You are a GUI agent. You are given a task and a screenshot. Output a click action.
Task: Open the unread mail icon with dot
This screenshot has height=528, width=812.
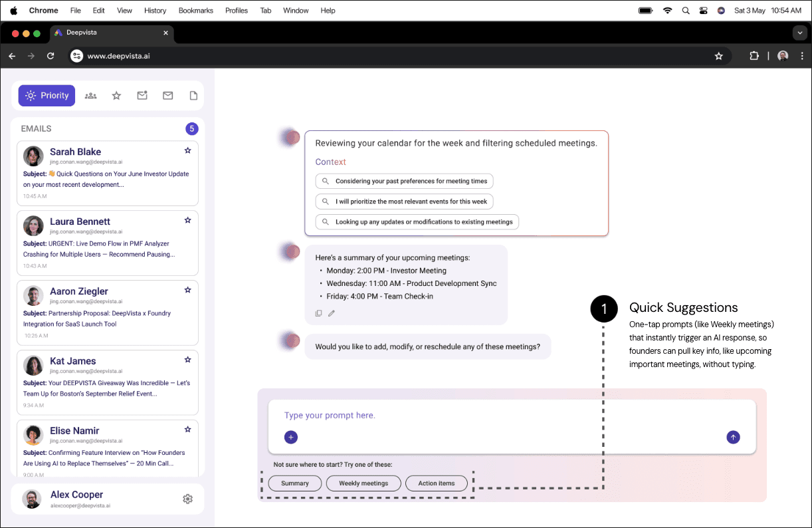click(x=142, y=96)
